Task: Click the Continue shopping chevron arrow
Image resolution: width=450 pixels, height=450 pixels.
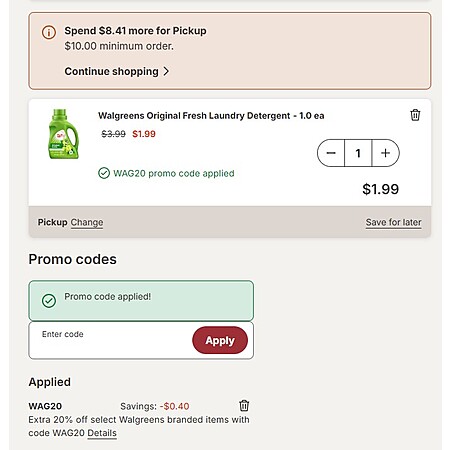Action: click(166, 71)
